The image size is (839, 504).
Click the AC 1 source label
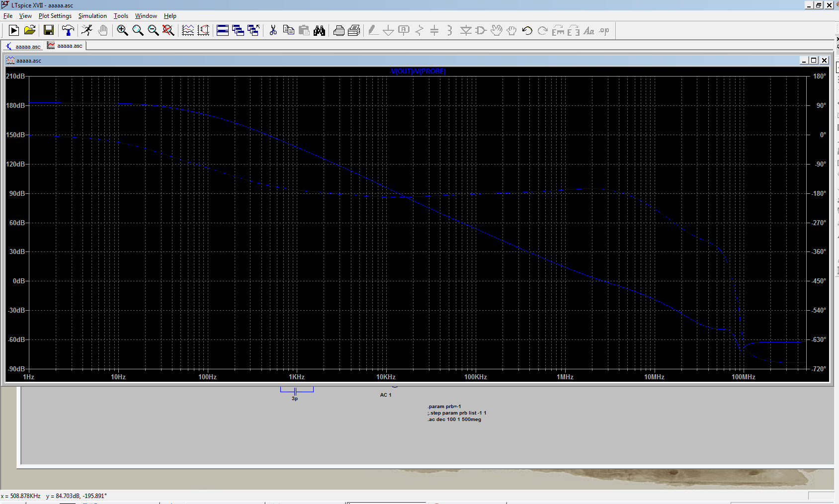click(x=386, y=395)
